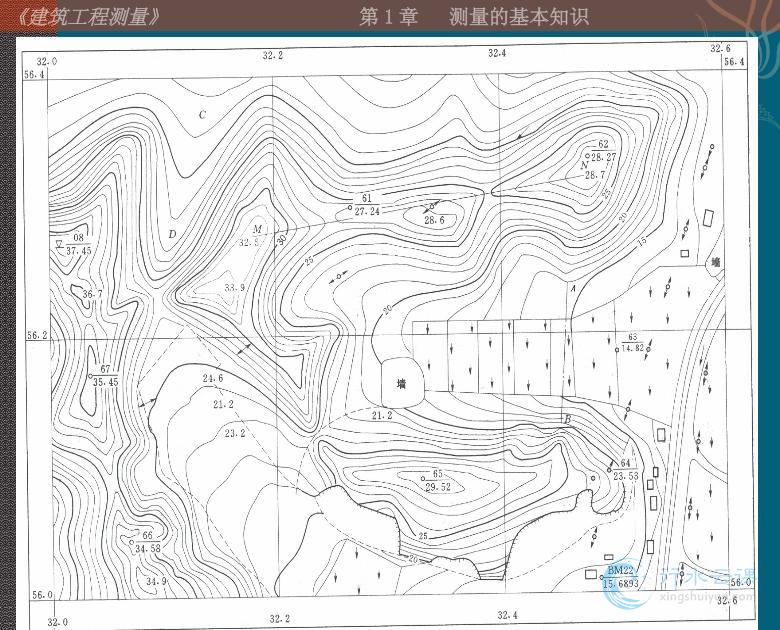Click triangulation point 08 symbol
This screenshot has height=630, width=780.
point(60,243)
